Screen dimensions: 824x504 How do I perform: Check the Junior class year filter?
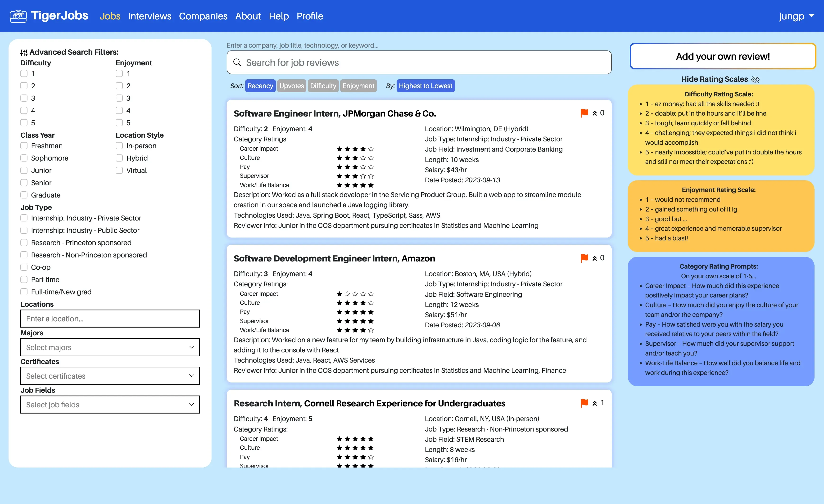tap(24, 170)
